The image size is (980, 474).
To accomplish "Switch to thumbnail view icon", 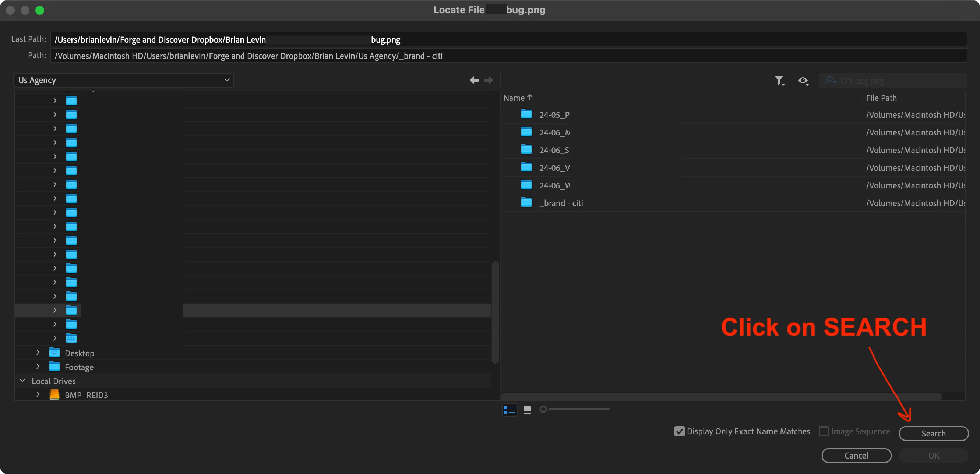I will (x=527, y=410).
